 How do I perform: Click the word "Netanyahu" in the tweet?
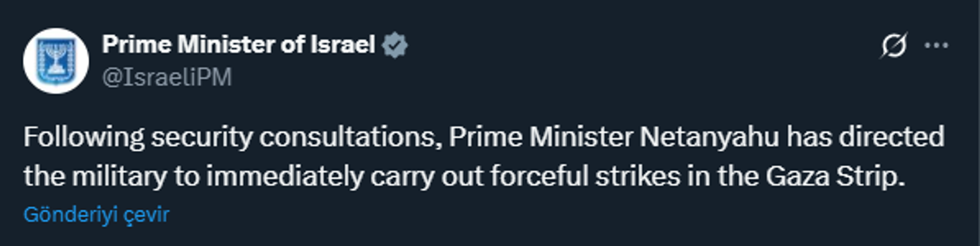tap(709, 137)
